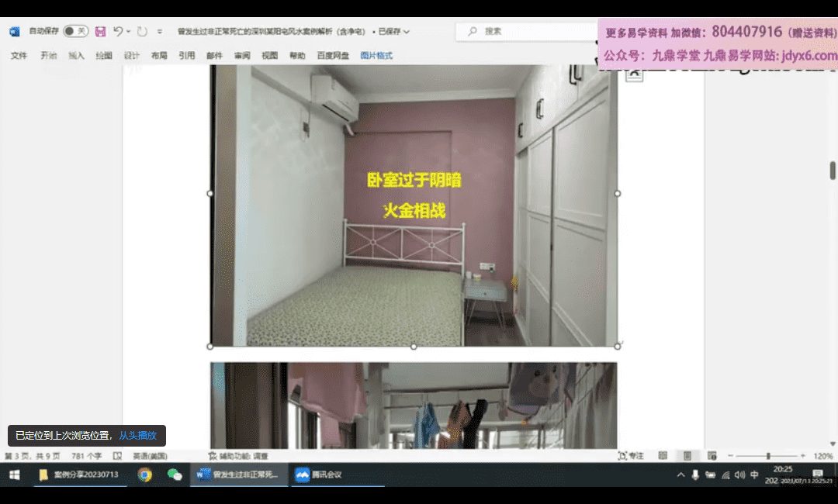This screenshot has height=504, width=838.
Task: Open the spell check status icon
Action: (x=117, y=456)
